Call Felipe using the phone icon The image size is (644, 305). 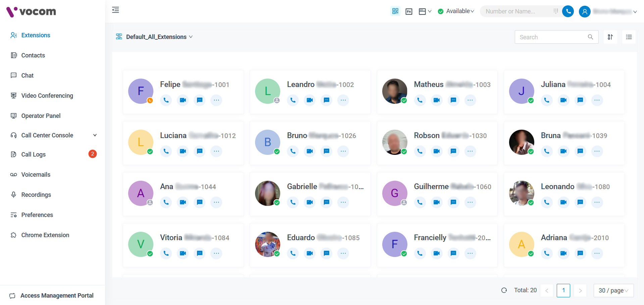tap(166, 100)
